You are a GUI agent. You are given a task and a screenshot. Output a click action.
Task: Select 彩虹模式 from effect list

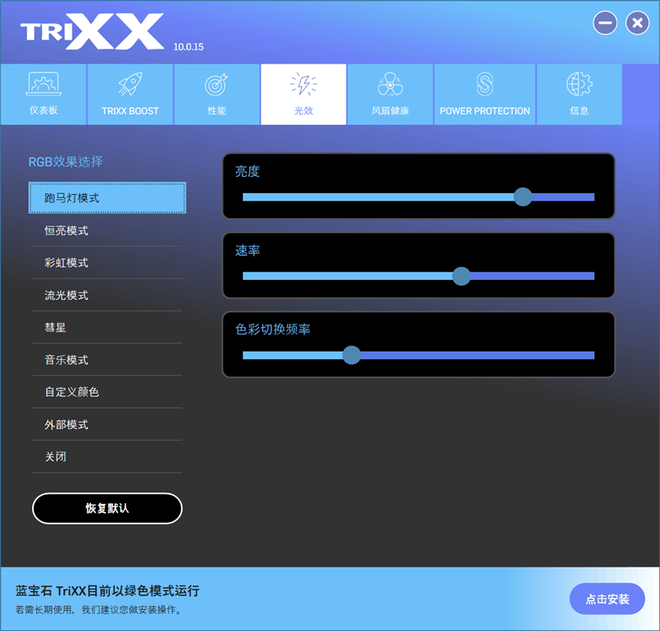coord(107,263)
